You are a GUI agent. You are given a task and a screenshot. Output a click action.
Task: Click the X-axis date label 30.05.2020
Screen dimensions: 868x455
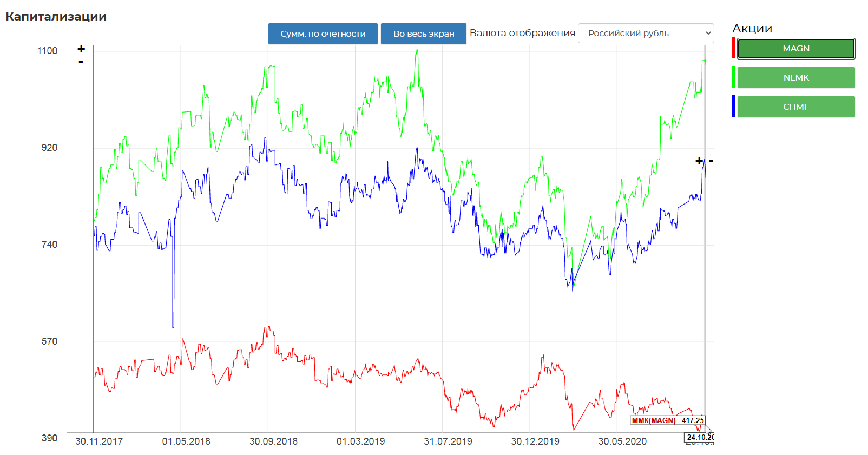point(622,441)
